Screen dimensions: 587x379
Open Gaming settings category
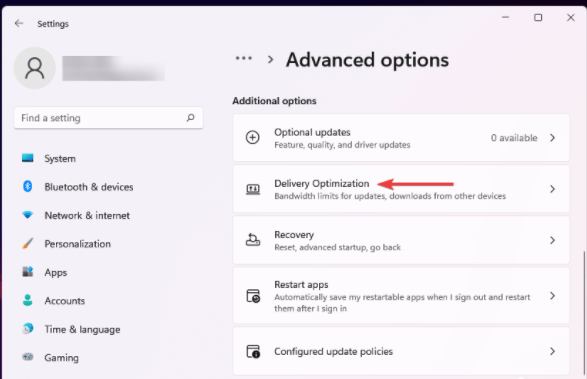pyautogui.click(x=108, y=358)
